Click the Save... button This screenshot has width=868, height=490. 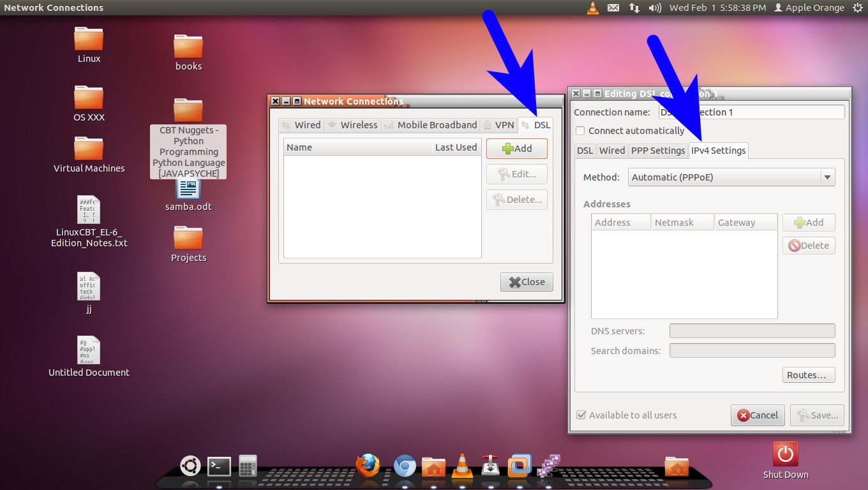tap(818, 415)
